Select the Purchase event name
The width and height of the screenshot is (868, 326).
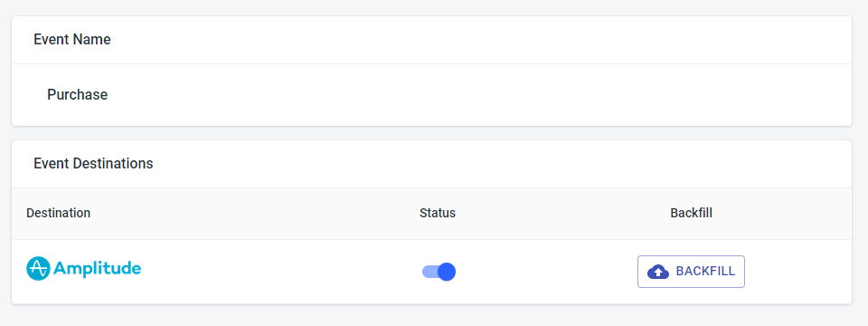(x=77, y=95)
